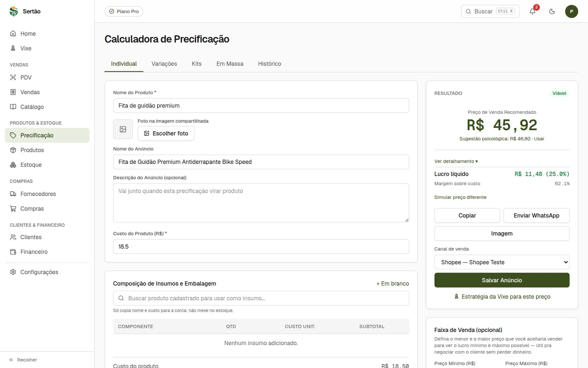
Task: Click the Imagem button
Action: (502, 233)
